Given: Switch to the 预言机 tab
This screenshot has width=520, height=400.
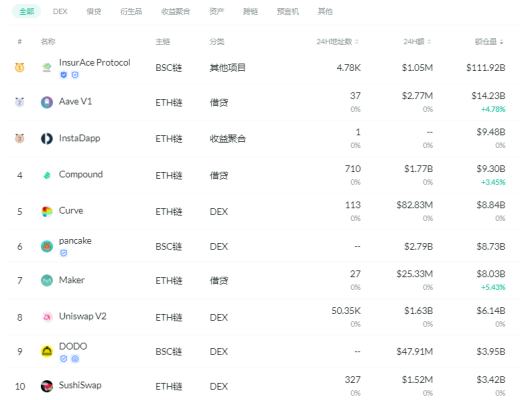Looking at the screenshot, I should pos(288,12).
